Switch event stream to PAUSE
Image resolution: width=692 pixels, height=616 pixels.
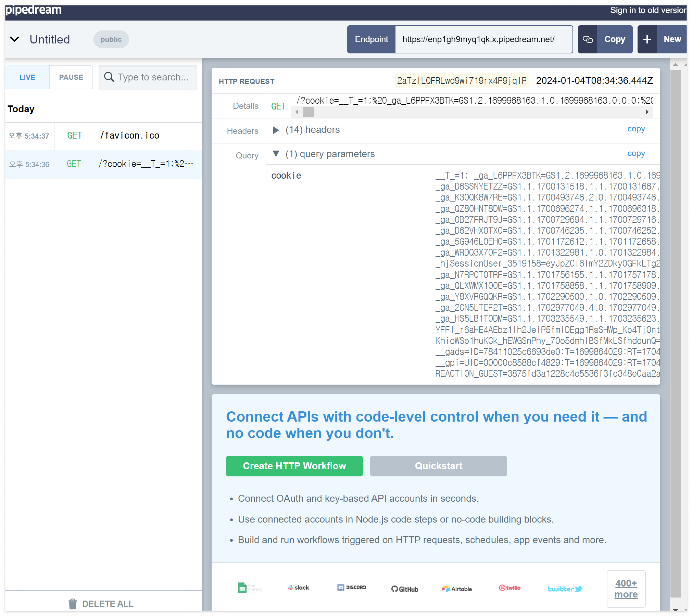coord(71,77)
